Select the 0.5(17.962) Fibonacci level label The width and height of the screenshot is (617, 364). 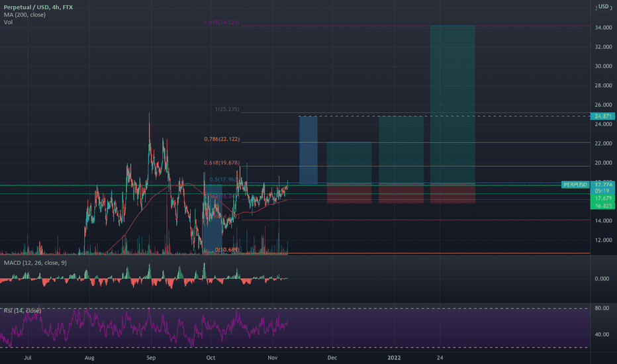point(223,179)
